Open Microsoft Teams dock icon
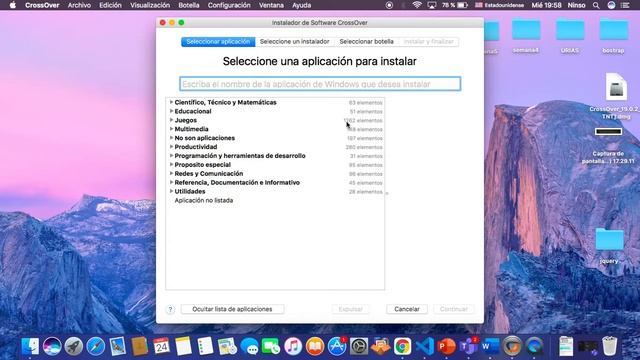The width and height of the screenshot is (640, 360). [x=468, y=347]
